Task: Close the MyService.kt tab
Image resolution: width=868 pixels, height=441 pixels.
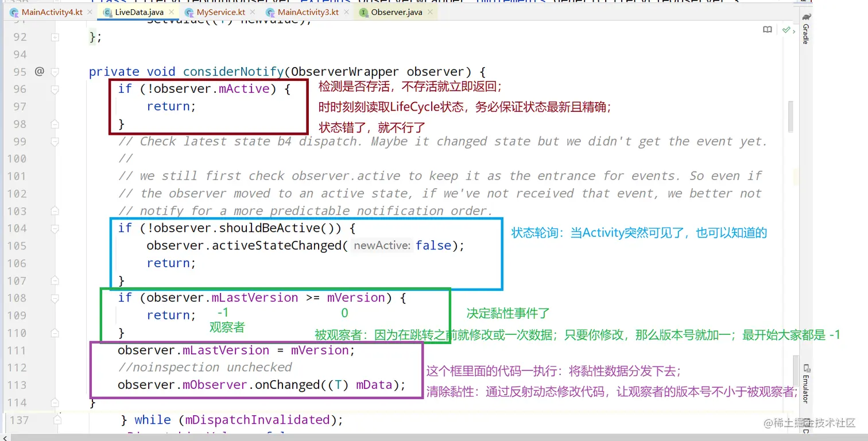Action: click(253, 11)
